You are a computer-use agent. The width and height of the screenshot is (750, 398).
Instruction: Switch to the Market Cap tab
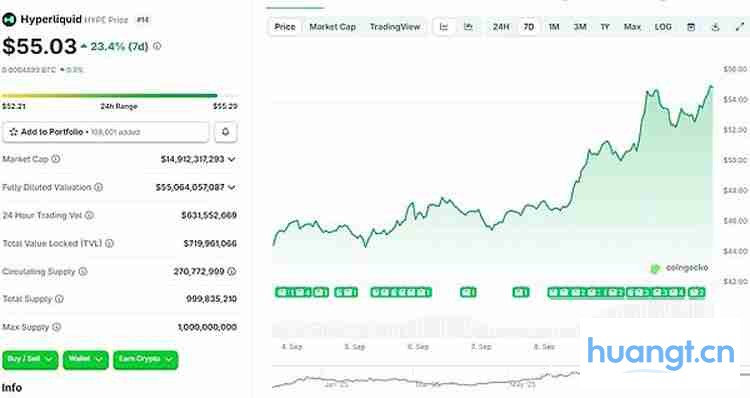click(x=332, y=27)
